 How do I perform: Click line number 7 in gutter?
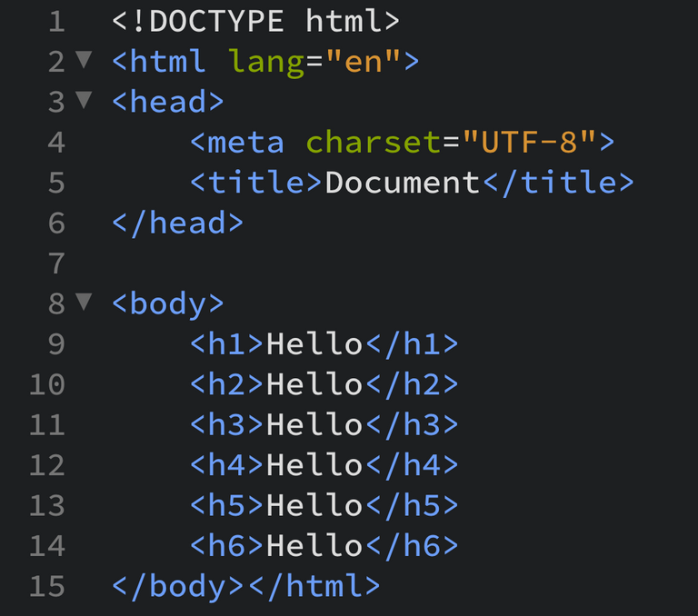coord(57,263)
